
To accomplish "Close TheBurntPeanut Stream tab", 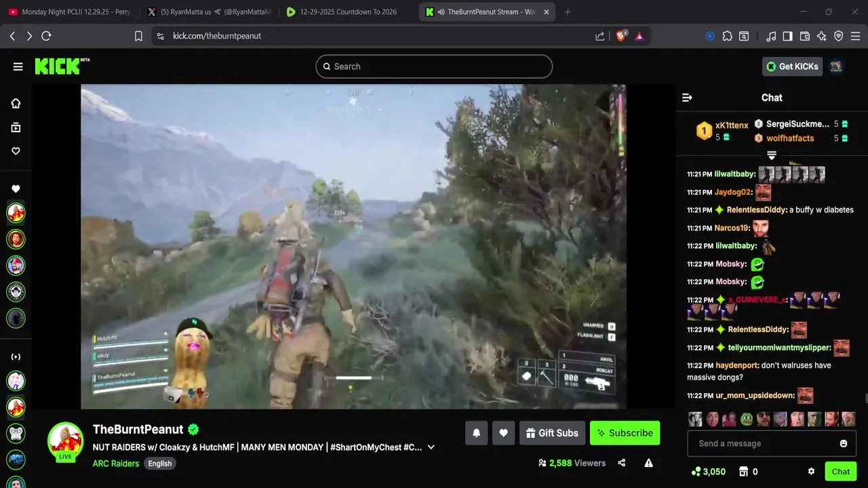I will pos(546,12).
